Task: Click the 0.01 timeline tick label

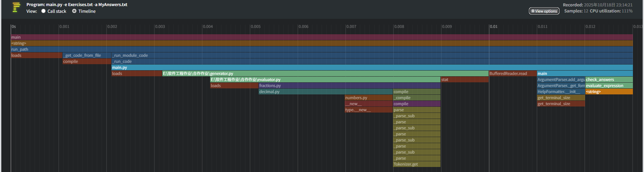Action: coord(494,27)
